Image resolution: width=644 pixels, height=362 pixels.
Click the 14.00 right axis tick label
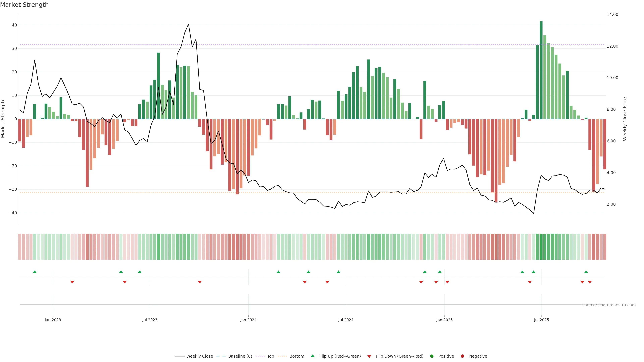(612, 14)
